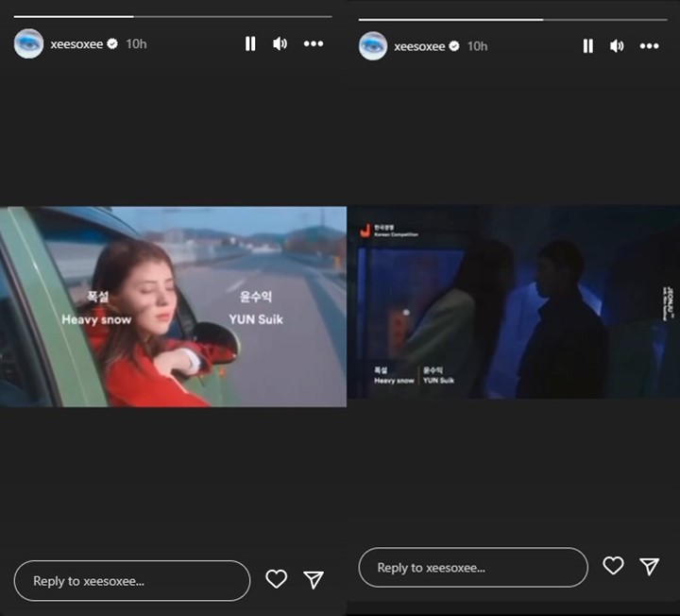Viewport: 680px width, 616px height.
Task: Mute audio on the right story
Action: point(617,46)
